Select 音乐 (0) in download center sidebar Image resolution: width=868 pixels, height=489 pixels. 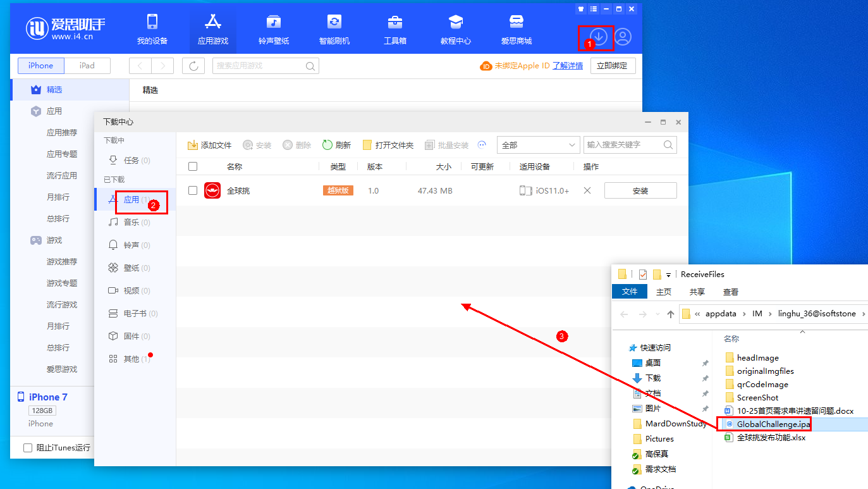135,222
